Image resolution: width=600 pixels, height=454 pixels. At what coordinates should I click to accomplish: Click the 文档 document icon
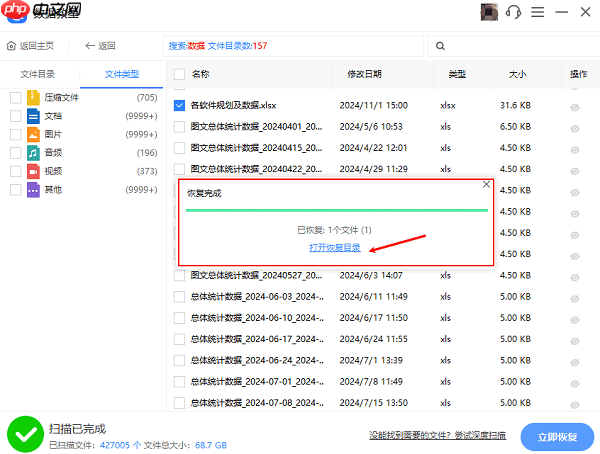click(33, 116)
